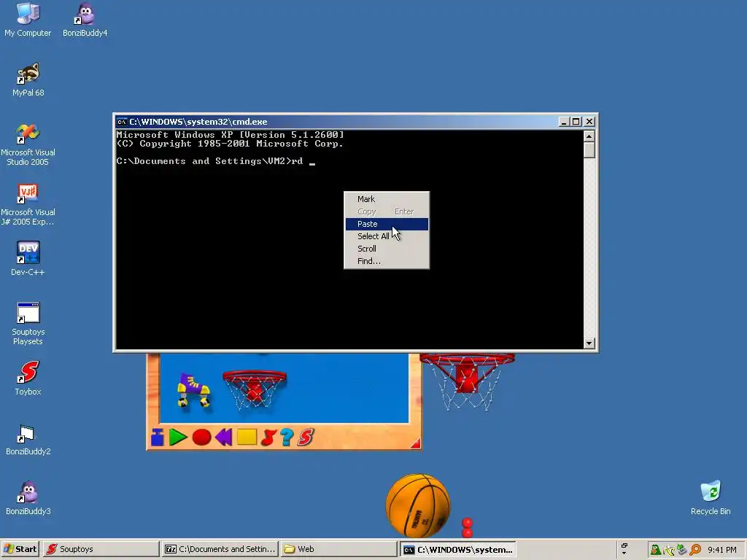Screen dimensions: 747x560
Task: Select the Dev-C++ desktop shortcut
Action: [x=28, y=259]
